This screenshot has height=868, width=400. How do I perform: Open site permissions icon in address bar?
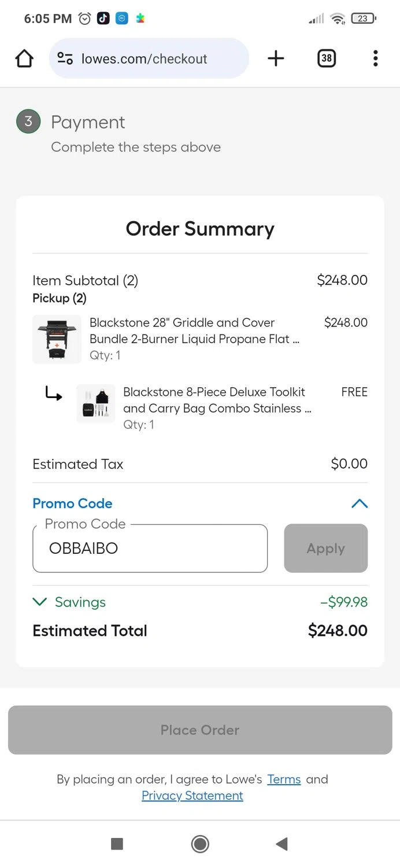click(x=65, y=58)
